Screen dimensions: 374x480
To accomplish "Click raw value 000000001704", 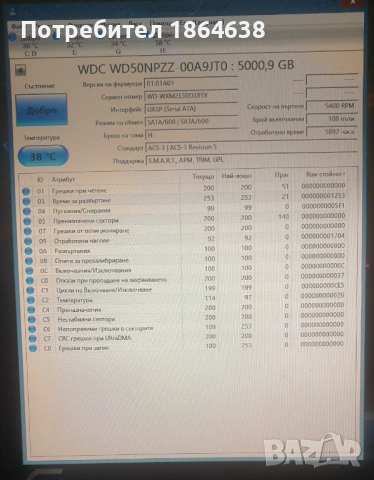I will click(x=323, y=236).
